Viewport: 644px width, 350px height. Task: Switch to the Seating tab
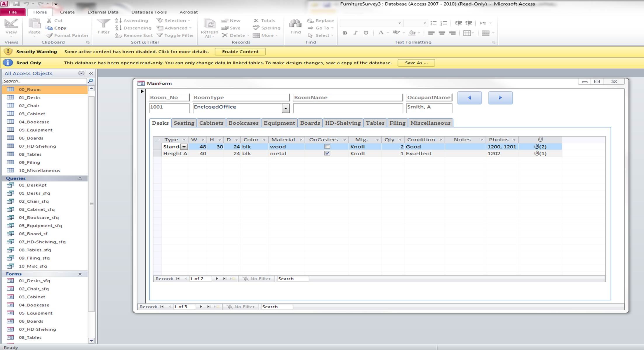coord(184,123)
